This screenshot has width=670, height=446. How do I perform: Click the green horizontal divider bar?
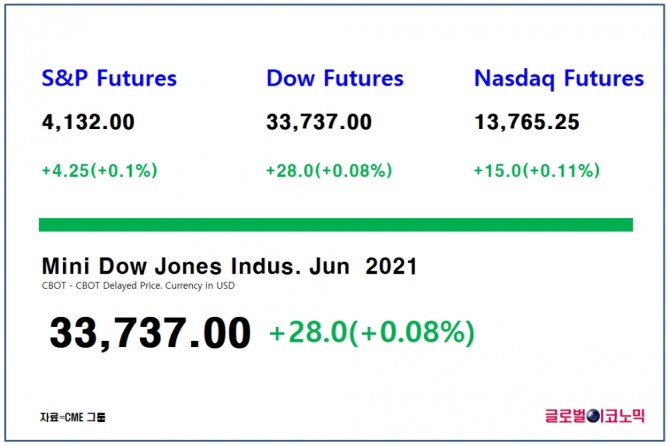point(335,224)
